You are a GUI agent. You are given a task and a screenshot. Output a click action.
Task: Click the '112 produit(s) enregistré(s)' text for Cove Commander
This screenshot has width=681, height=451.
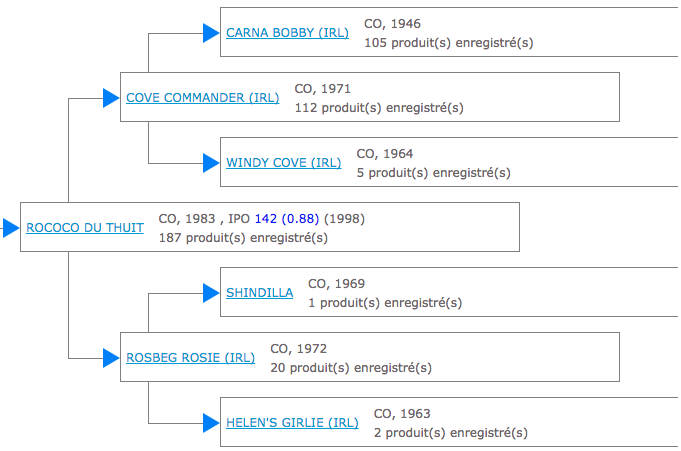[x=379, y=108]
